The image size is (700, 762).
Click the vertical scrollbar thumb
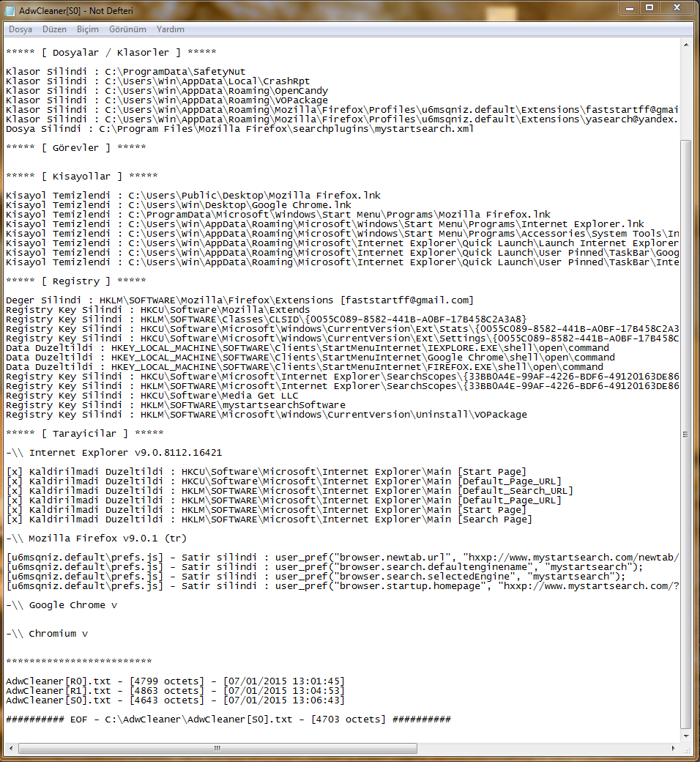tap(686, 434)
